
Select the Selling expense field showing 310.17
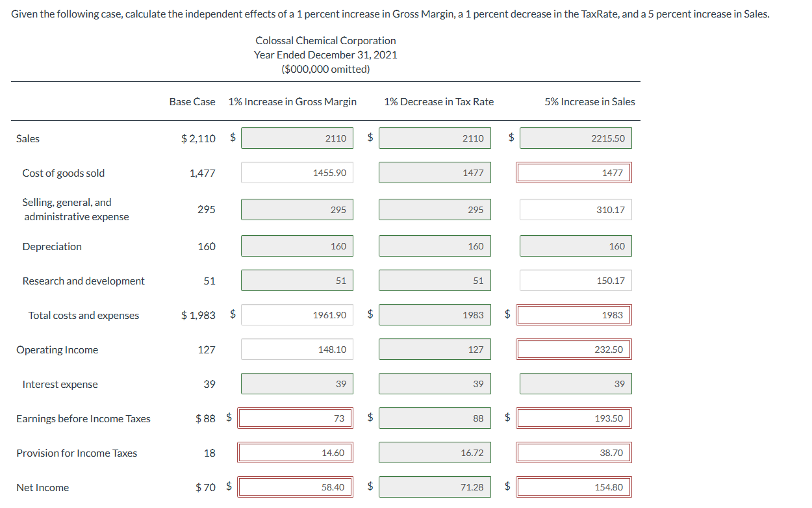click(x=576, y=209)
